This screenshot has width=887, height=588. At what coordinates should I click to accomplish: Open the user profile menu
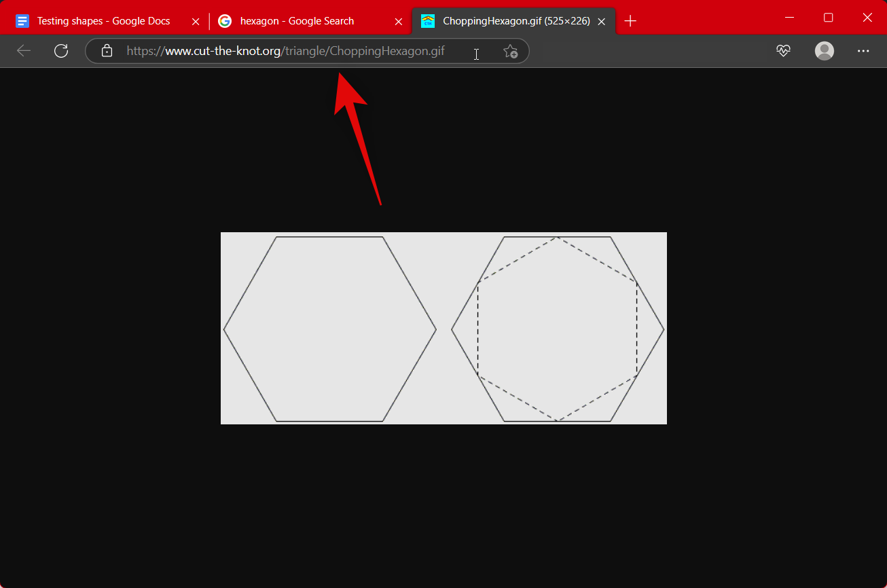click(x=825, y=51)
